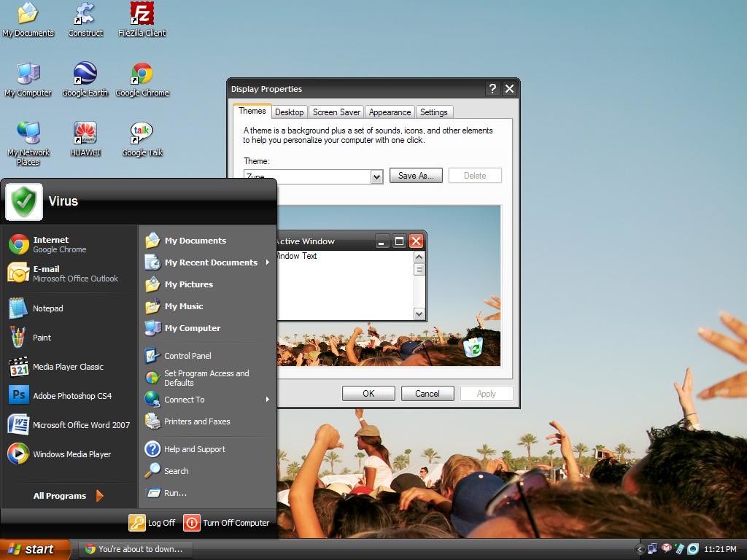Click the Save As button
This screenshot has height=560, width=747.
point(416,175)
